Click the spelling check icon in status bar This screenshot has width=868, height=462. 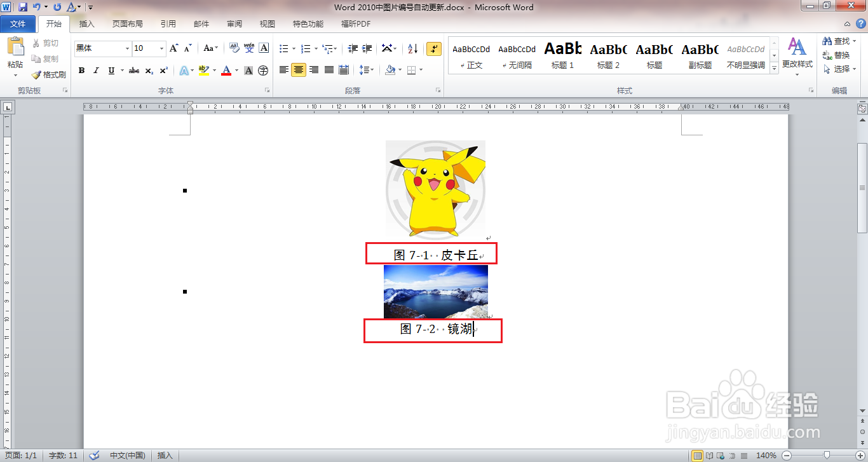(x=94, y=456)
